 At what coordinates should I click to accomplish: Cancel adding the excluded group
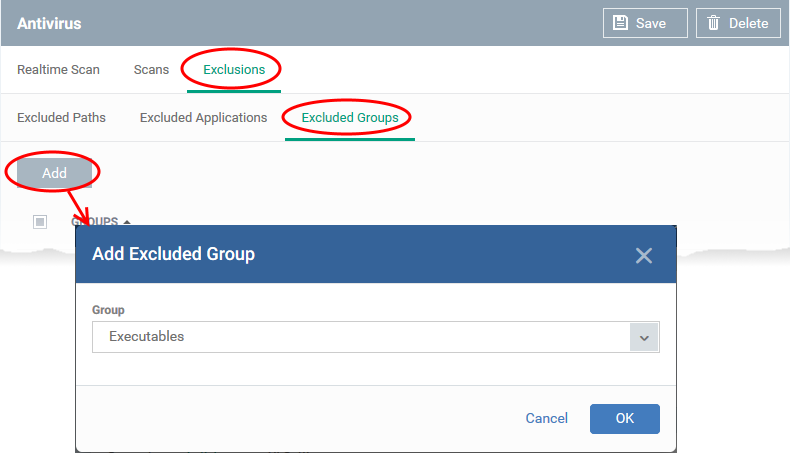pos(547,418)
